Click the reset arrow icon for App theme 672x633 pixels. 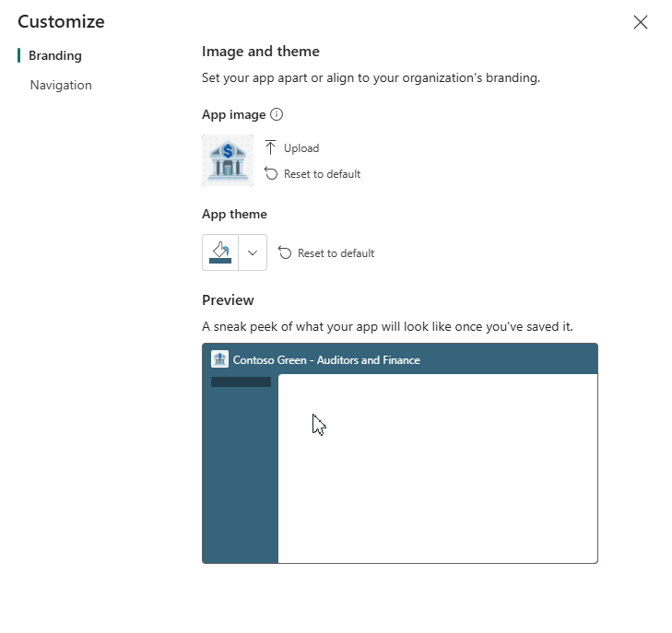click(x=285, y=252)
